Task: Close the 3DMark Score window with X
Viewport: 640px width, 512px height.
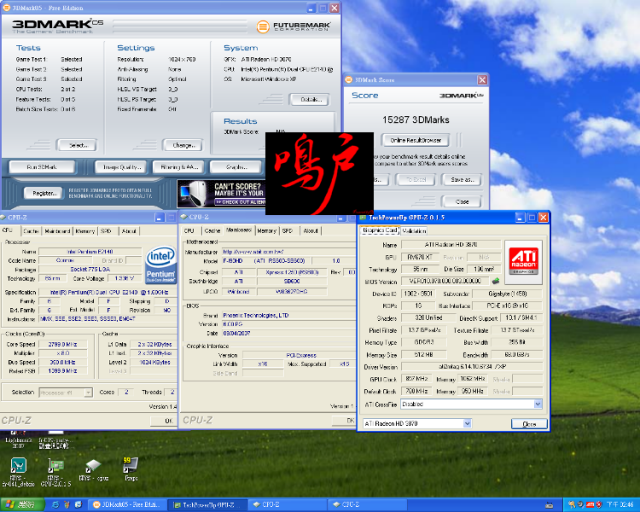Action: click(x=482, y=80)
